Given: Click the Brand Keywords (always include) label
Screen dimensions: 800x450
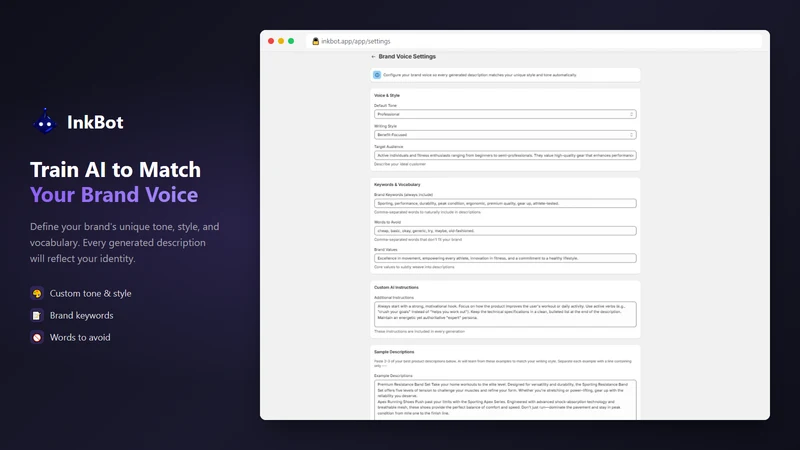Looking at the screenshot, I should 403,195.
